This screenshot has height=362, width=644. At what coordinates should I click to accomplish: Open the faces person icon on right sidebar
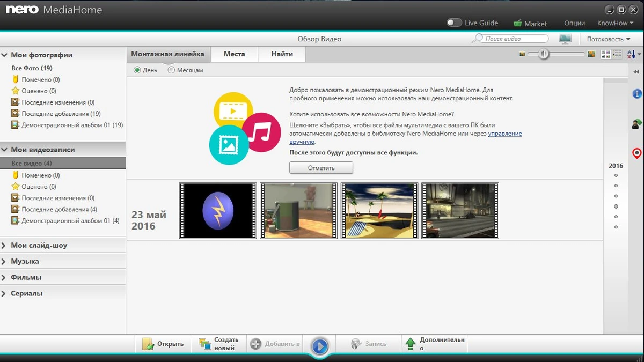click(636, 124)
